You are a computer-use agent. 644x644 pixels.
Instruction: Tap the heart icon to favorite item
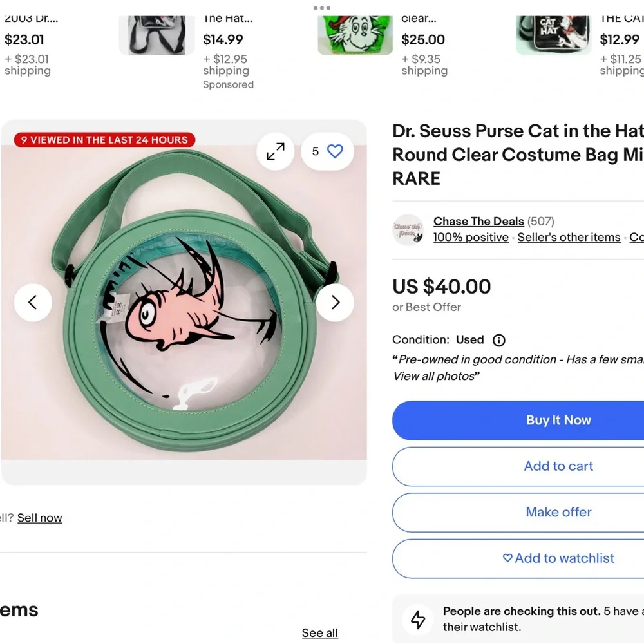pos(335,151)
